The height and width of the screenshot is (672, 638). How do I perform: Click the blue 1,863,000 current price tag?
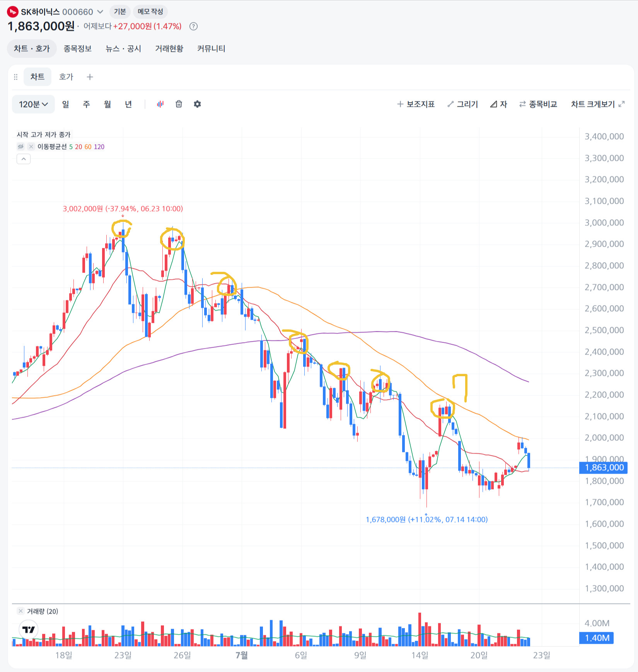(604, 467)
